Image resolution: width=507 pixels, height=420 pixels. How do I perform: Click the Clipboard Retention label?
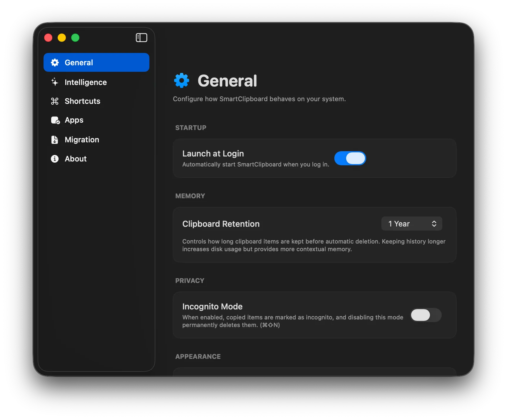(x=221, y=224)
